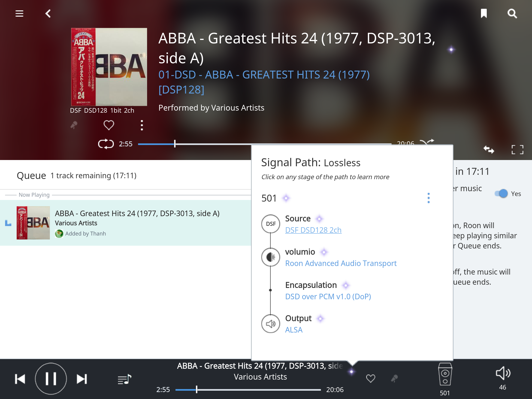Seek on the upper progress bar
Image resolution: width=532 pixels, height=399 pixels.
(265, 144)
